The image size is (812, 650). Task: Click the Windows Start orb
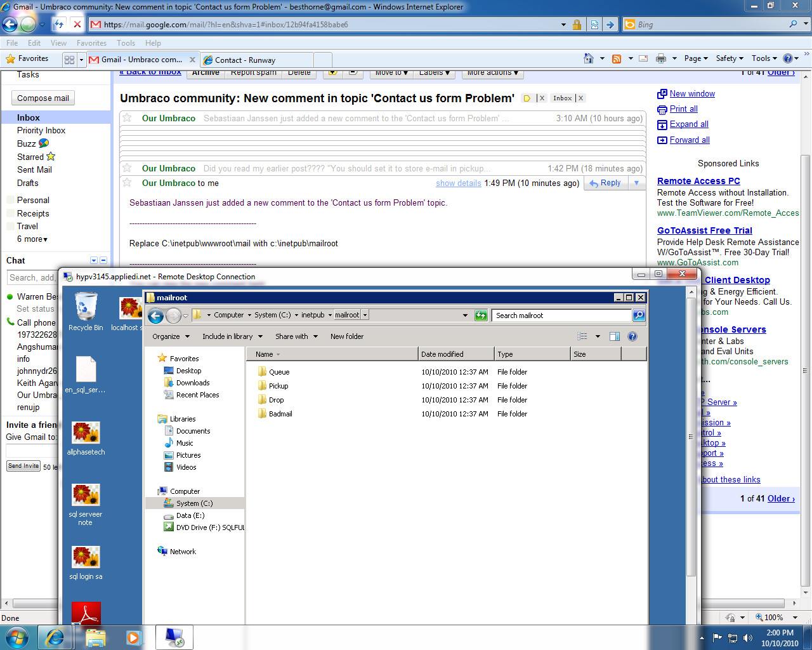pyautogui.click(x=17, y=637)
